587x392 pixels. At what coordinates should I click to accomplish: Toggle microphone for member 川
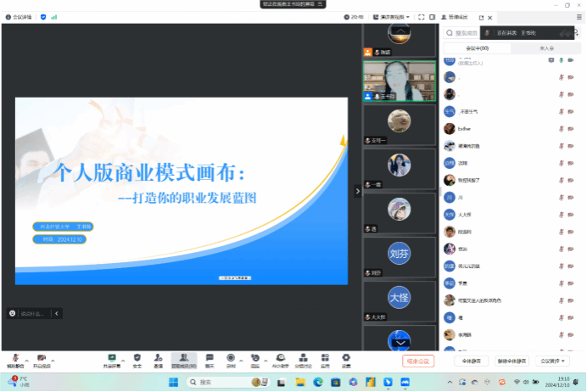click(562, 198)
